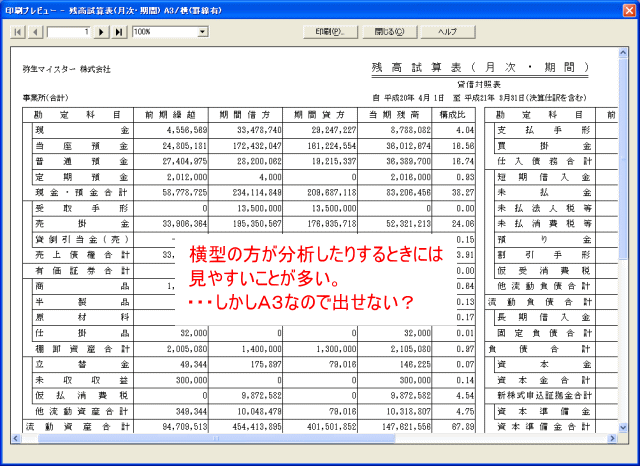Click the 棚卸資産合計 row label
Screen dimensions: 640x466
click(82, 349)
